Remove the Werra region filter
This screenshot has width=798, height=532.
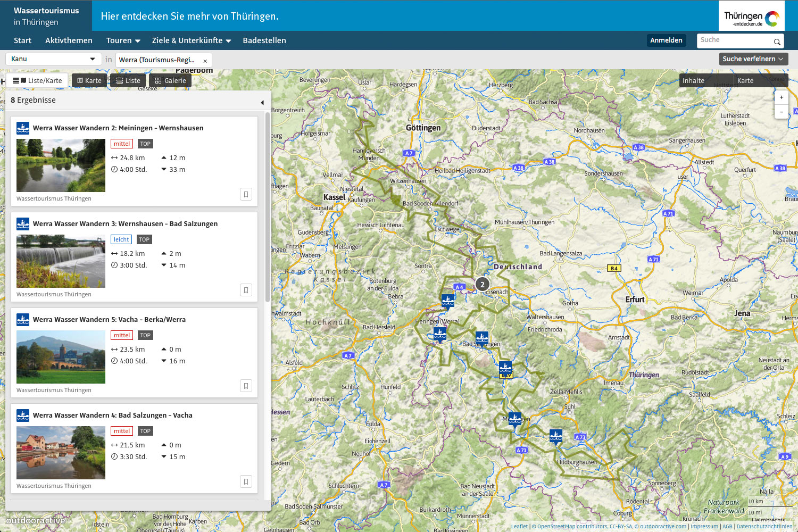(x=205, y=61)
